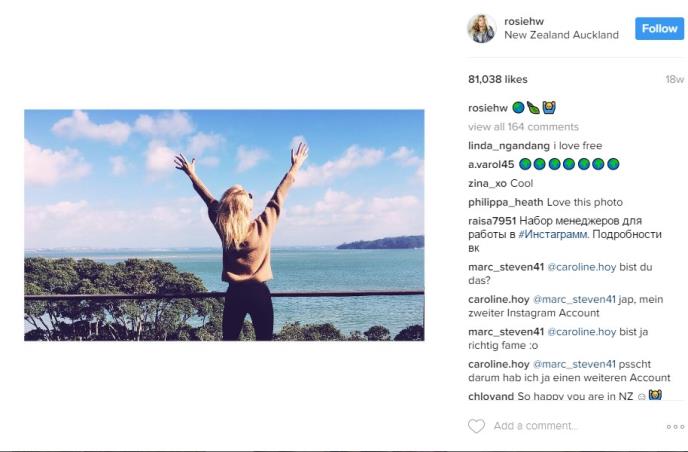Click the 81,038 likes count
This screenshot has height=452, width=688.
tap(497, 79)
